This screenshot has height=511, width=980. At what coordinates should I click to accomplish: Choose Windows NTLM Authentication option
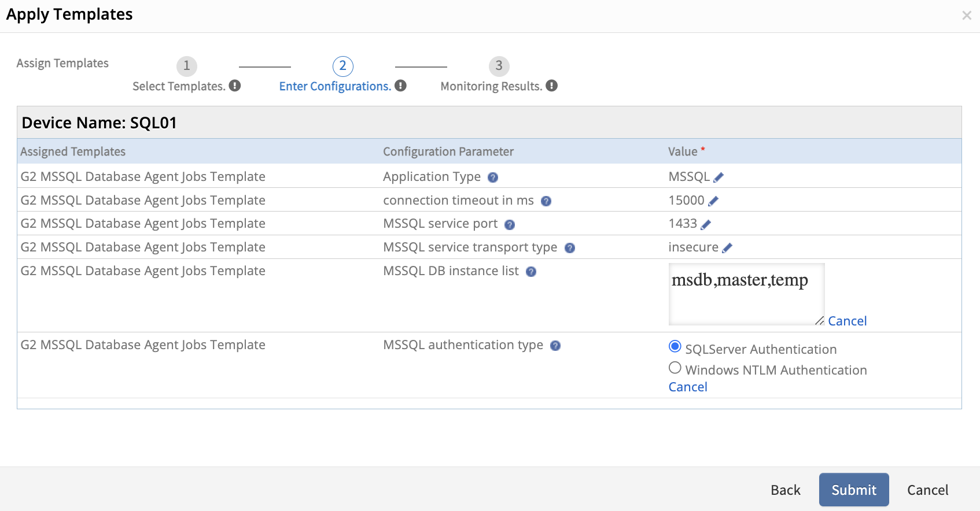675,368
